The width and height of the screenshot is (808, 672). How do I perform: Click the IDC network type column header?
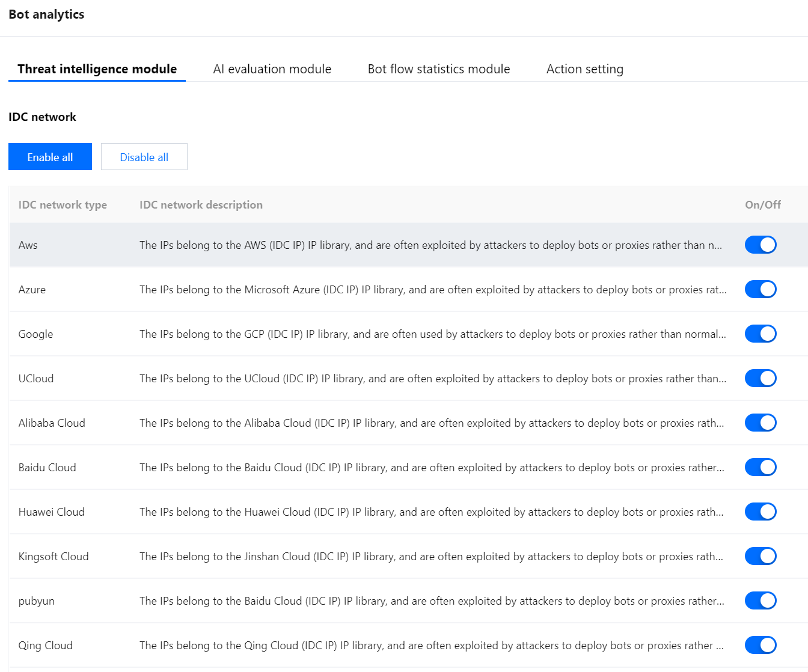pos(63,205)
